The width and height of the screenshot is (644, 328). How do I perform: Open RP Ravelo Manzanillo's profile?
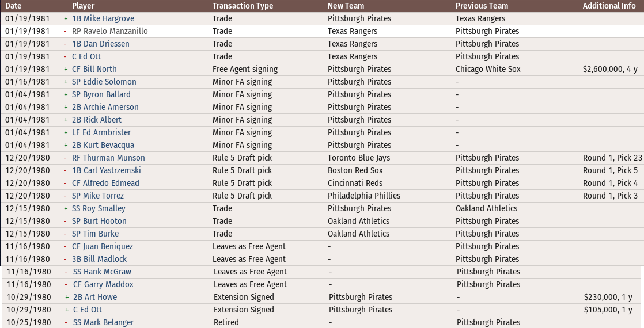[109, 31]
